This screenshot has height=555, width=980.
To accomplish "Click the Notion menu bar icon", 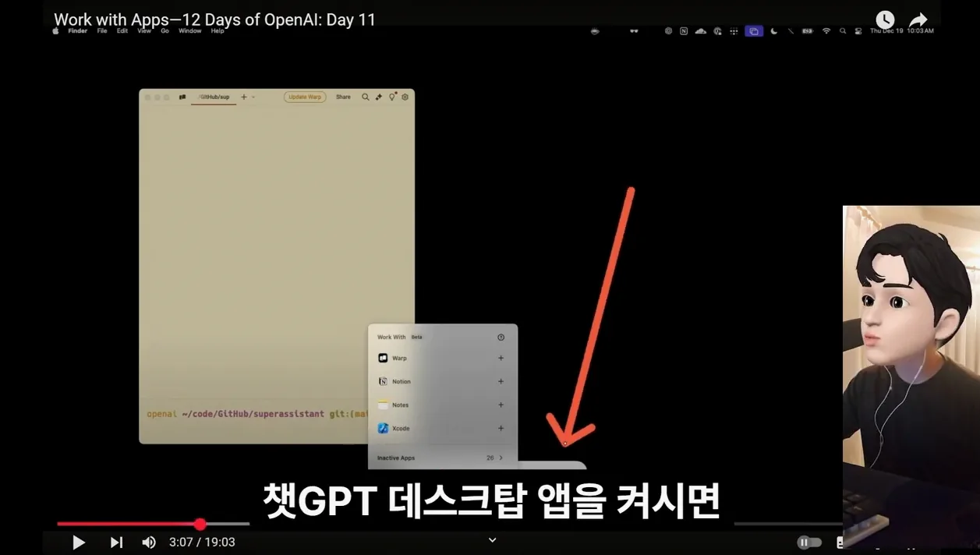I will pos(684,31).
